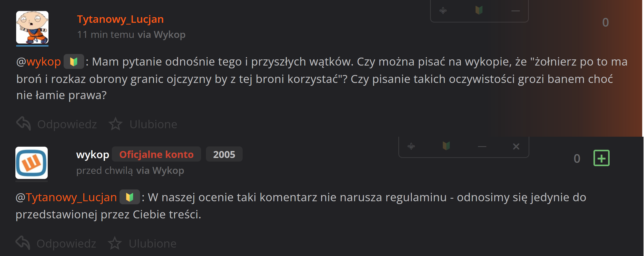Upvote the wykop reply with green plus
This screenshot has height=256, width=644.
[x=601, y=158]
